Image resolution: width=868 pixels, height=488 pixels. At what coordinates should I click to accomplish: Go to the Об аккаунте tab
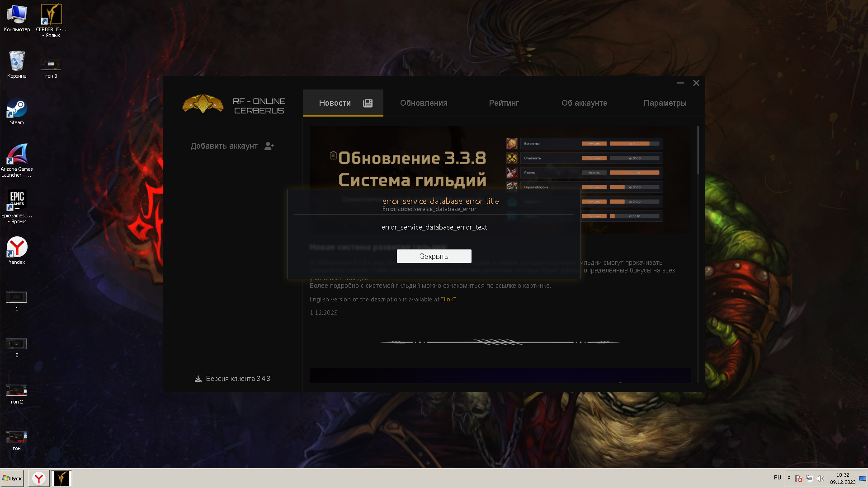coord(584,103)
